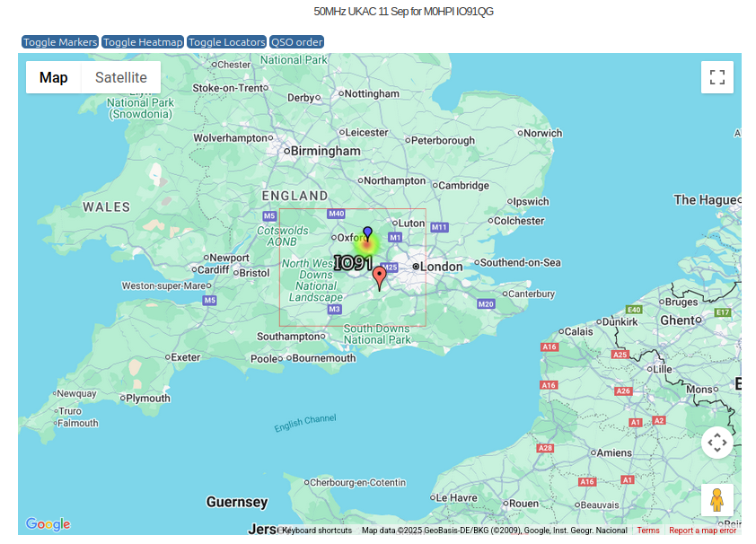
Task: Click the red map marker near London
Action: pyautogui.click(x=380, y=278)
